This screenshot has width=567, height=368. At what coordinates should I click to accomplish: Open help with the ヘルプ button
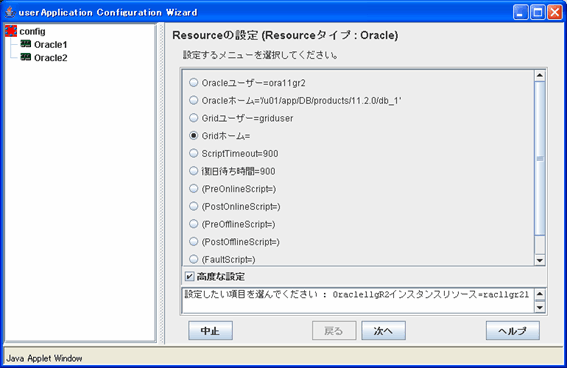click(513, 330)
